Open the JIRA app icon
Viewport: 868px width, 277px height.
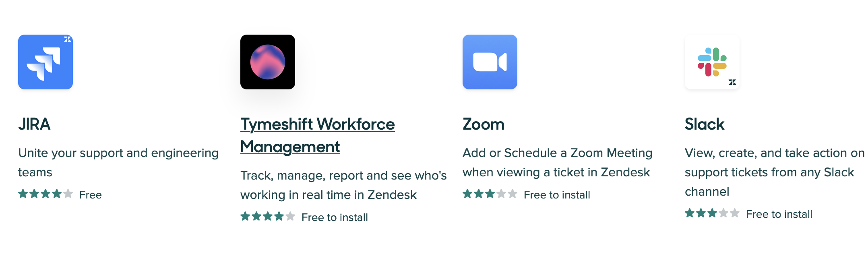[45, 62]
